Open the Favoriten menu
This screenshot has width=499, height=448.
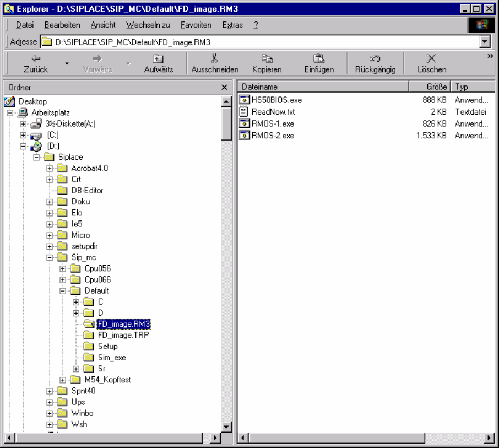[x=196, y=25]
